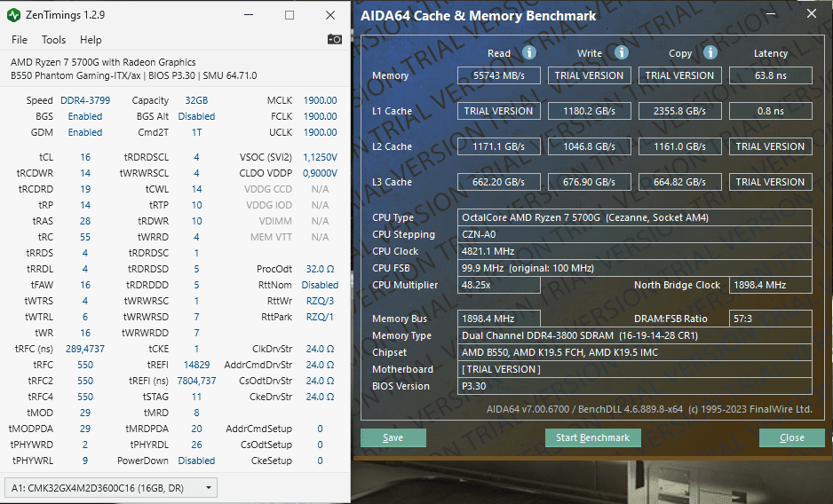Show the Read column info icon
This screenshot has height=504, width=833.
click(528, 52)
